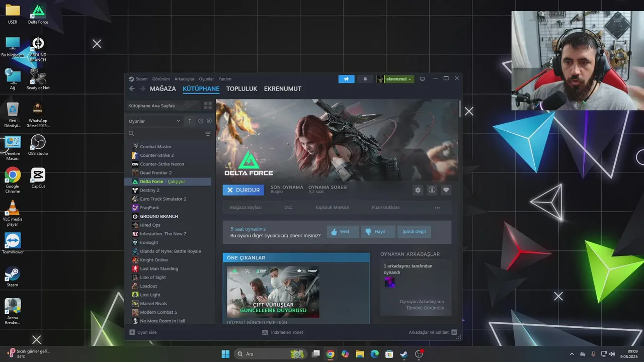The height and width of the screenshot is (362, 644).
Task: Open Delta Force info icon
Action: (432, 190)
